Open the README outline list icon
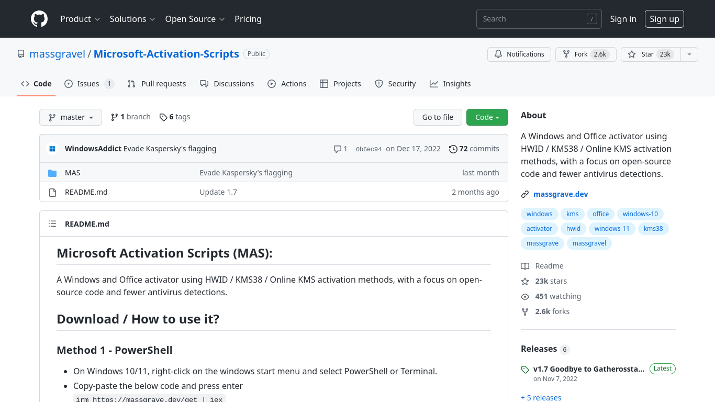 [x=53, y=224]
